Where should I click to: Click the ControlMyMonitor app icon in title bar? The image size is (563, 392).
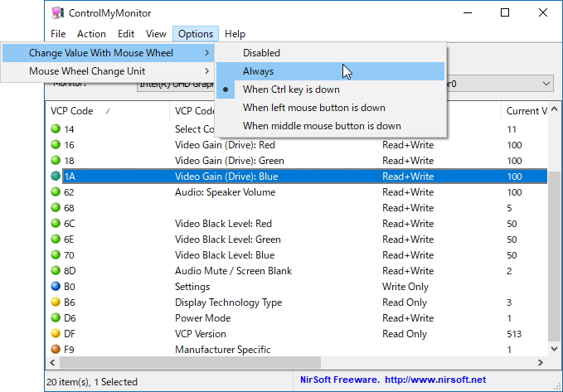[x=57, y=13]
